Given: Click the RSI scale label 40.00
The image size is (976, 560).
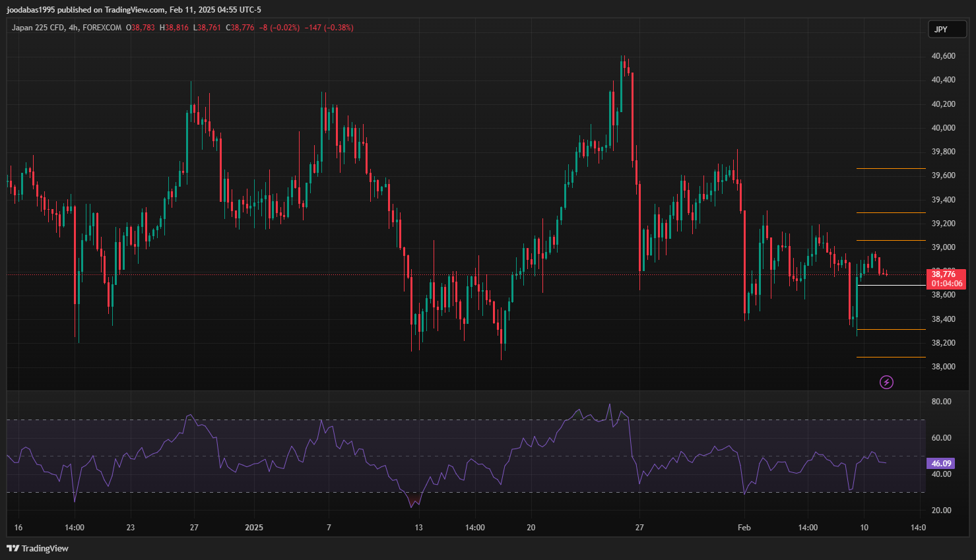Looking at the screenshot, I should (x=941, y=474).
